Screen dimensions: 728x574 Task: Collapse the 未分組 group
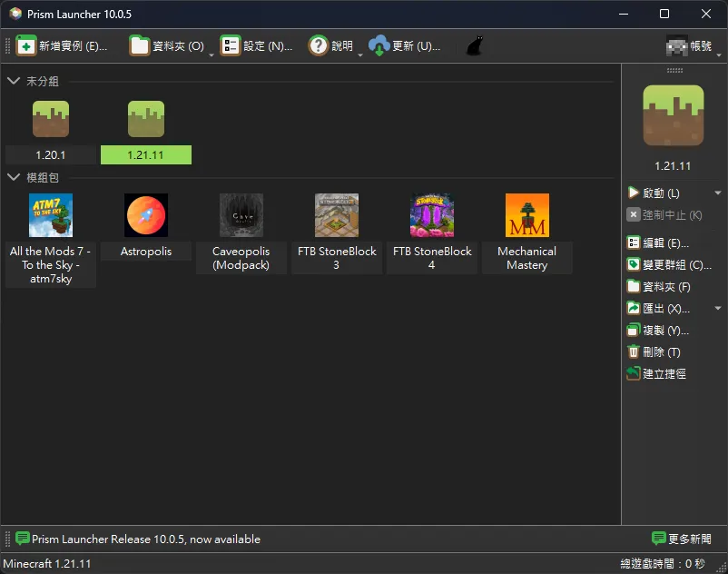tap(14, 81)
